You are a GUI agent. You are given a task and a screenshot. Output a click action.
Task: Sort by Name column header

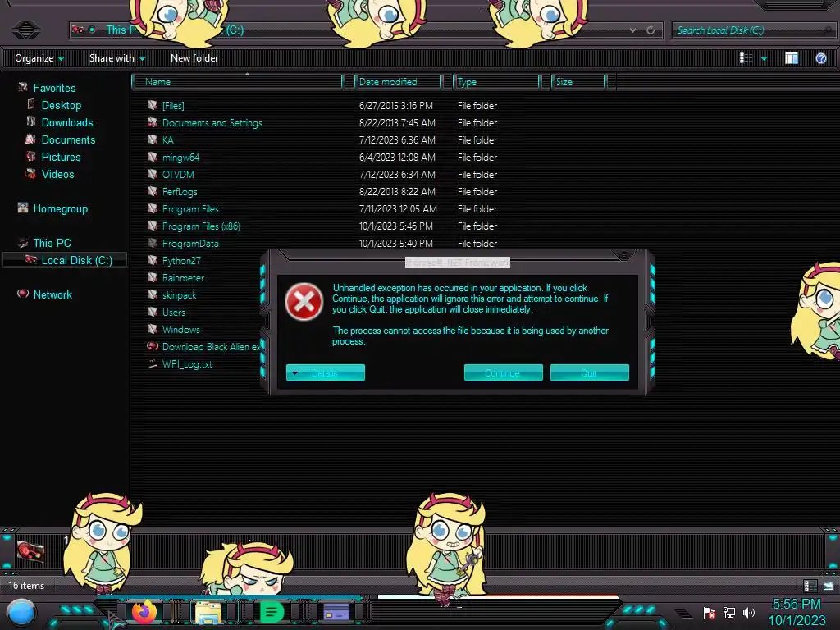(238, 82)
